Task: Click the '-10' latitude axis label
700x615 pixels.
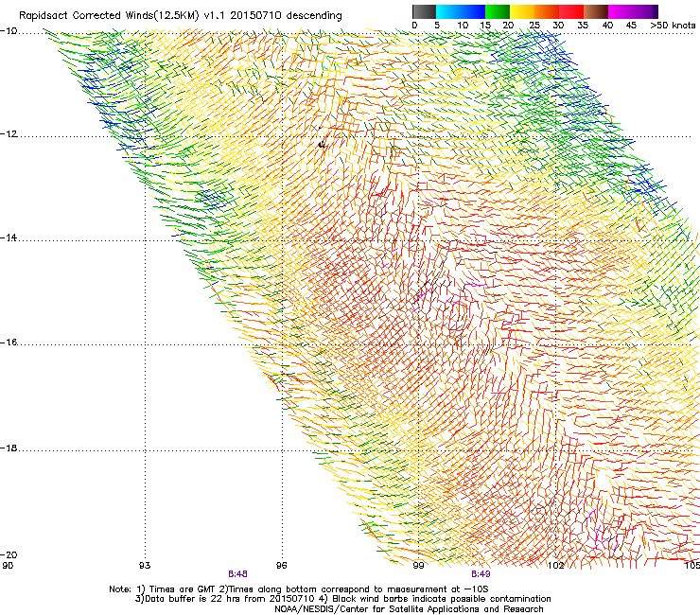Action: 9,31
